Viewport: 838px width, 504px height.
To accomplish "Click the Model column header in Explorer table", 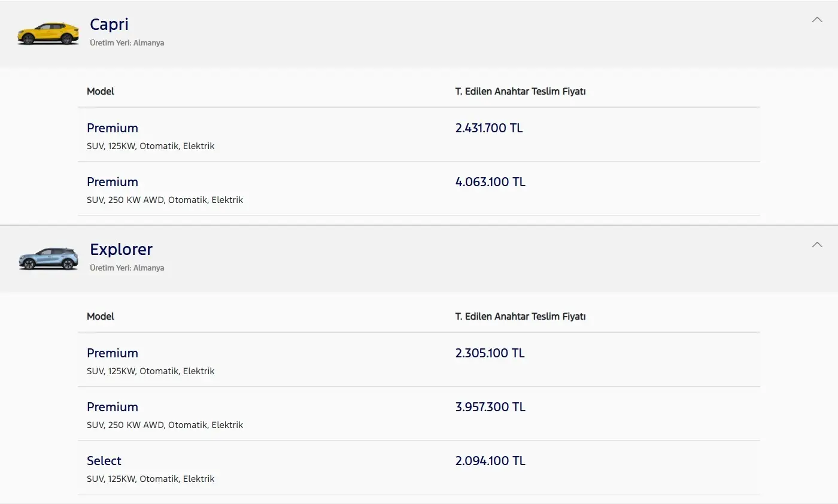I will (101, 317).
